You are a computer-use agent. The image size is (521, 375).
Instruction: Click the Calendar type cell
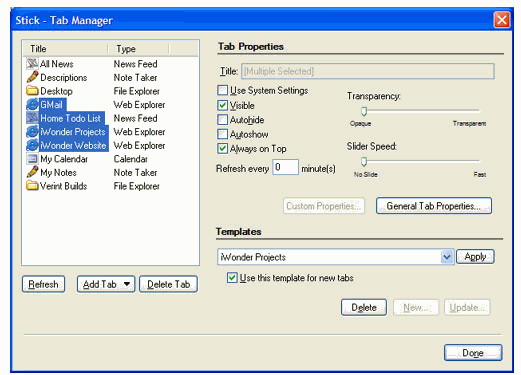(131, 159)
